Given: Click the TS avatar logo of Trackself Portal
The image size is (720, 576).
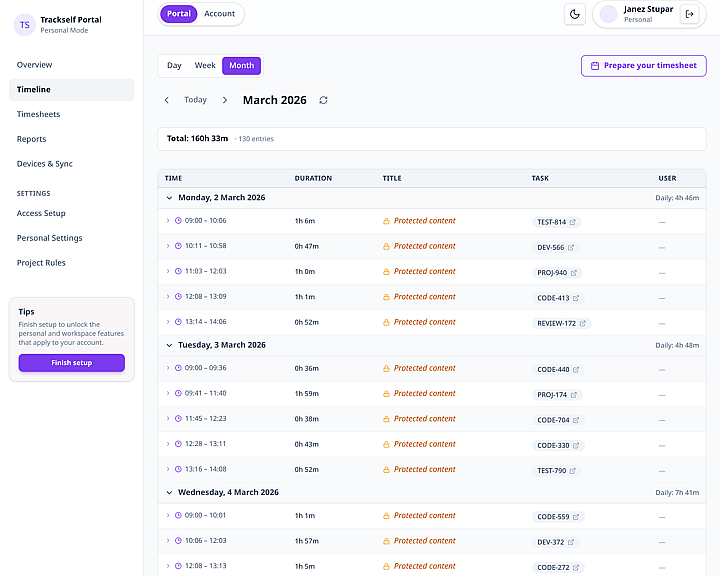Looking at the screenshot, I should (x=25, y=25).
